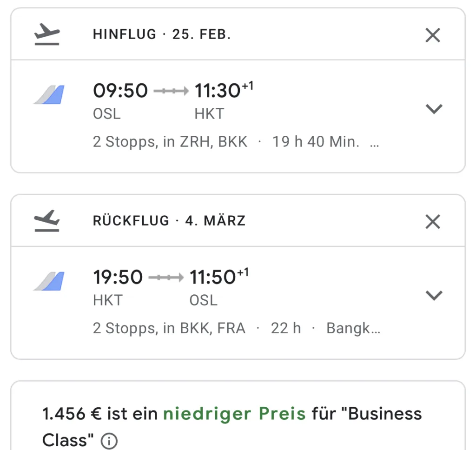Screen dimensions: 476x450
Task: Click the airline logo on the return flight
Action: (x=49, y=281)
